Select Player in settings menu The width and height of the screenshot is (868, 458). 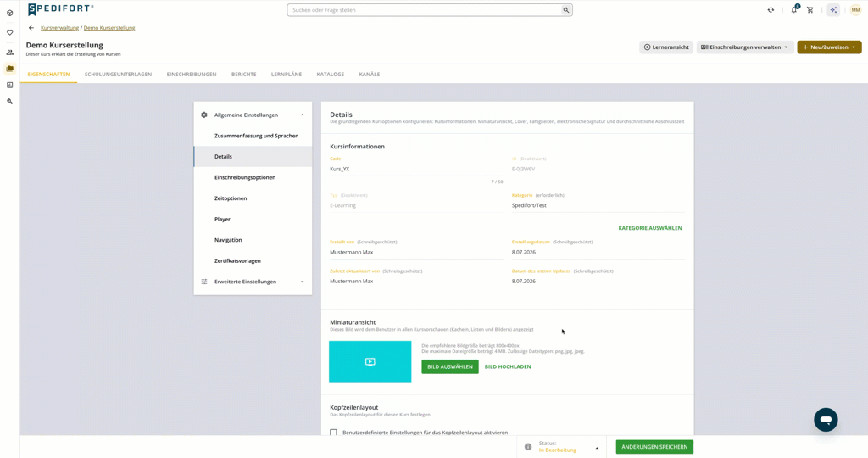point(253,220)
